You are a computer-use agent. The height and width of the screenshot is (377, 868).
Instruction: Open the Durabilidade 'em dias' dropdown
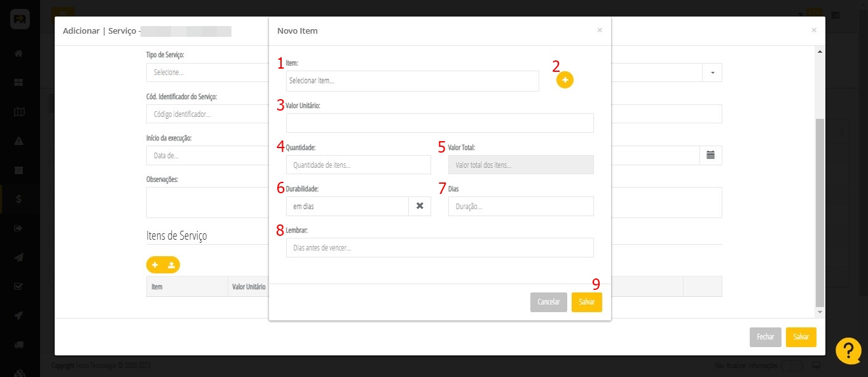coord(347,206)
